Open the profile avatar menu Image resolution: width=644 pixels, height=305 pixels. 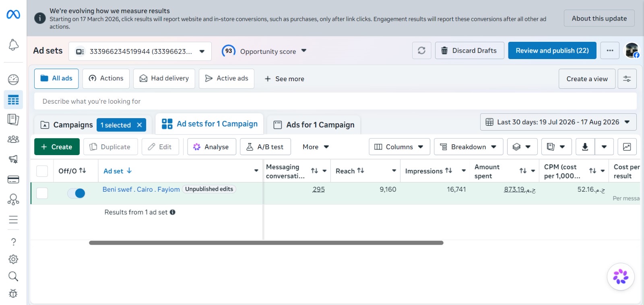point(632,51)
